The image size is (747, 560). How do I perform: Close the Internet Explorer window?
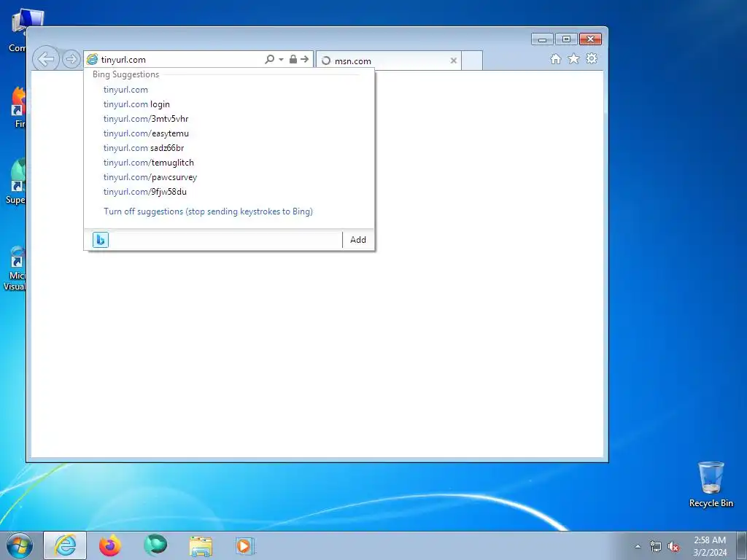click(590, 39)
